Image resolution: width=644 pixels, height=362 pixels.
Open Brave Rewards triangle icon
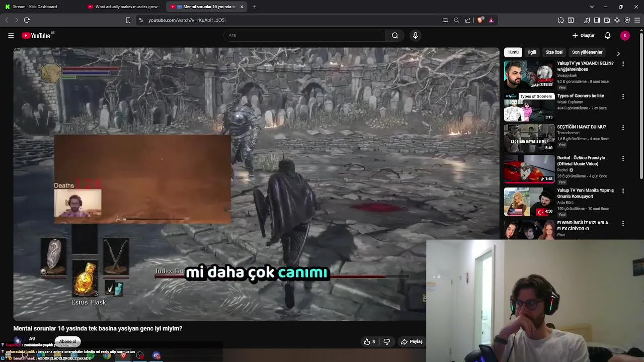click(x=491, y=20)
